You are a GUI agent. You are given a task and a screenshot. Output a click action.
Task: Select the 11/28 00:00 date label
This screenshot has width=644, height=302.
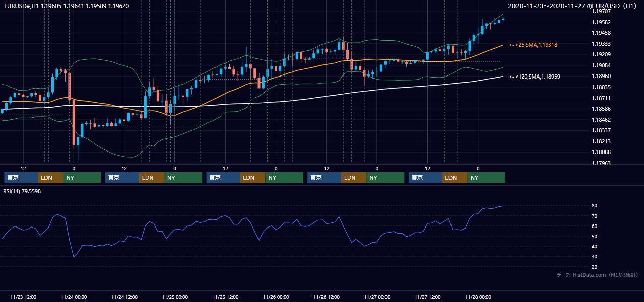point(478,297)
